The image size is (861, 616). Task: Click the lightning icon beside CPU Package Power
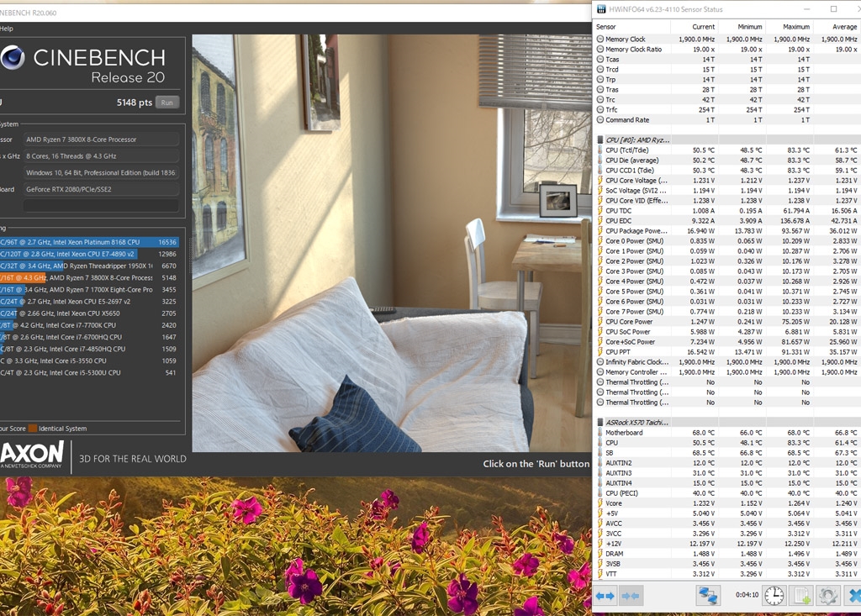600,230
